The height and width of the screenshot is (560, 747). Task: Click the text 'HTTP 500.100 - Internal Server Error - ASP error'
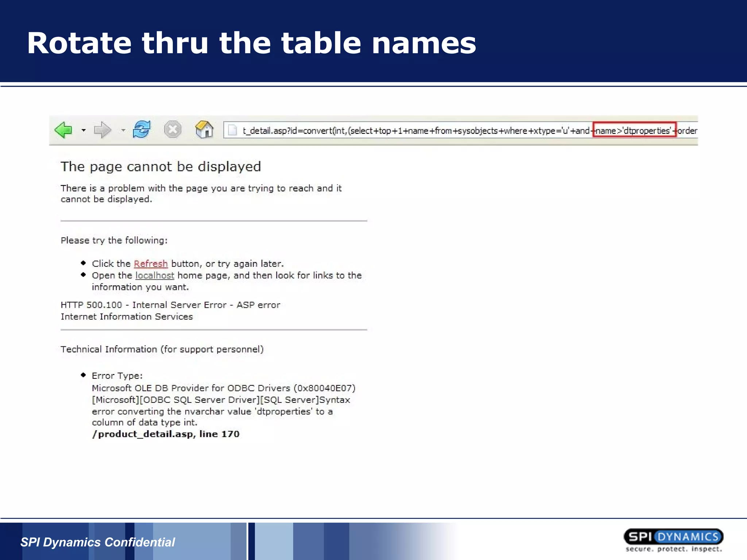pyautogui.click(x=170, y=305)
